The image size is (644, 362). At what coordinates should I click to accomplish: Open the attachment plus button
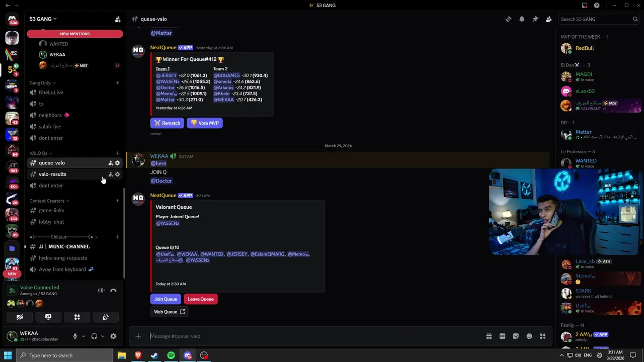coord(138,336)
